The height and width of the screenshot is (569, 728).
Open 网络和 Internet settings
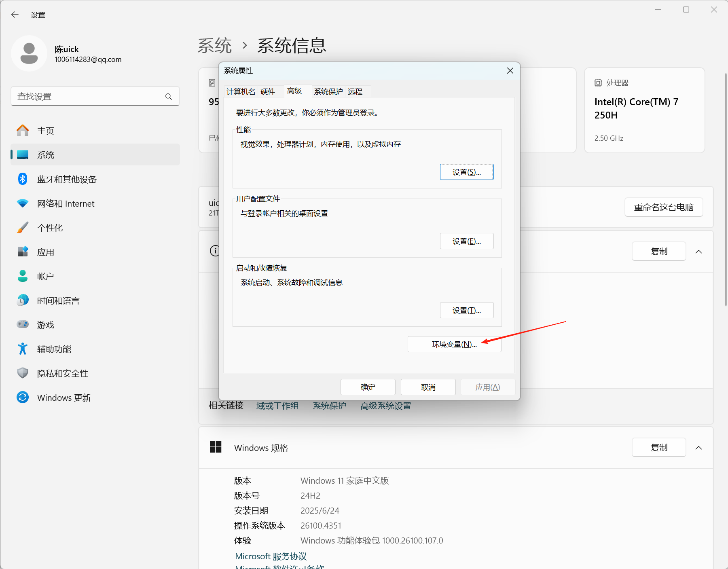[x=66, y=203]
